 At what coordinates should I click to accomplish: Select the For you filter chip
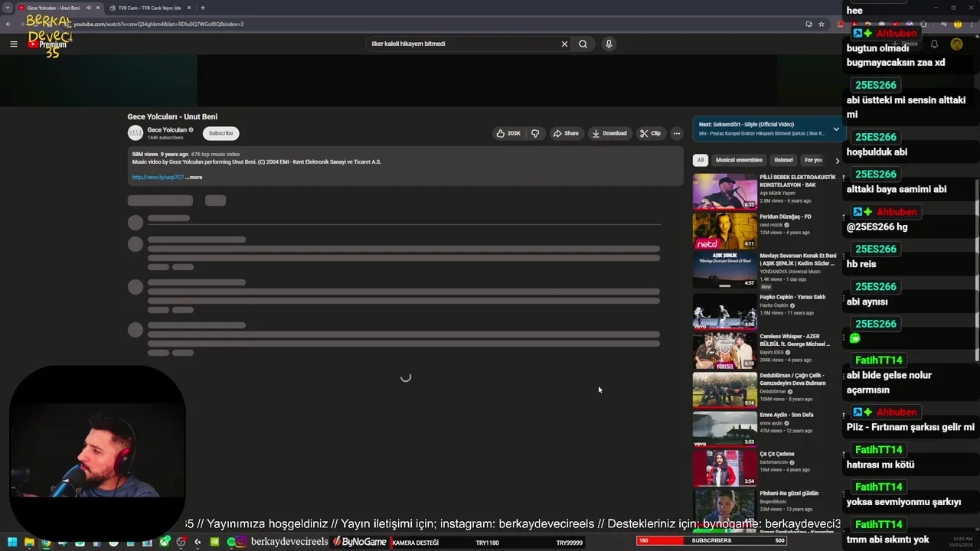[x=813, y=160]
